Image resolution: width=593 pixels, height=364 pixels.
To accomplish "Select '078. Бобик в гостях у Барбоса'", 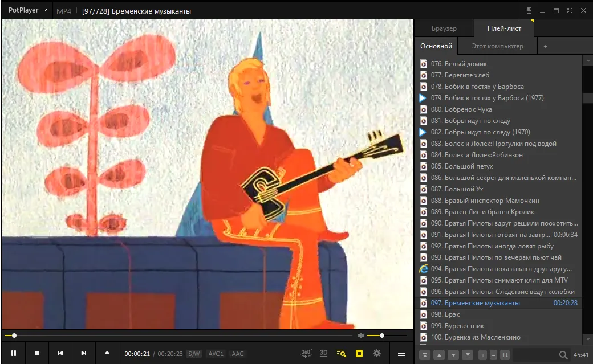I will click(x=499, y=86).
